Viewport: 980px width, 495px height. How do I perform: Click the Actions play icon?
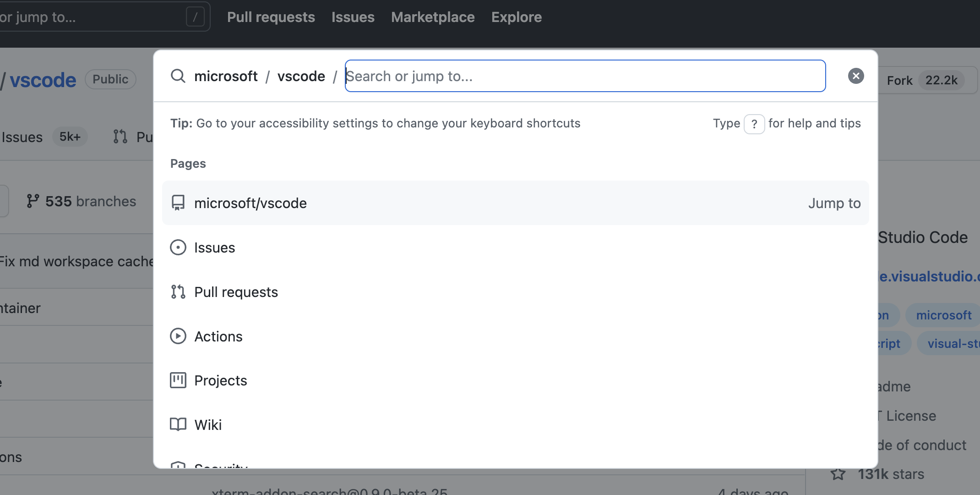click(x=178, y=336)
